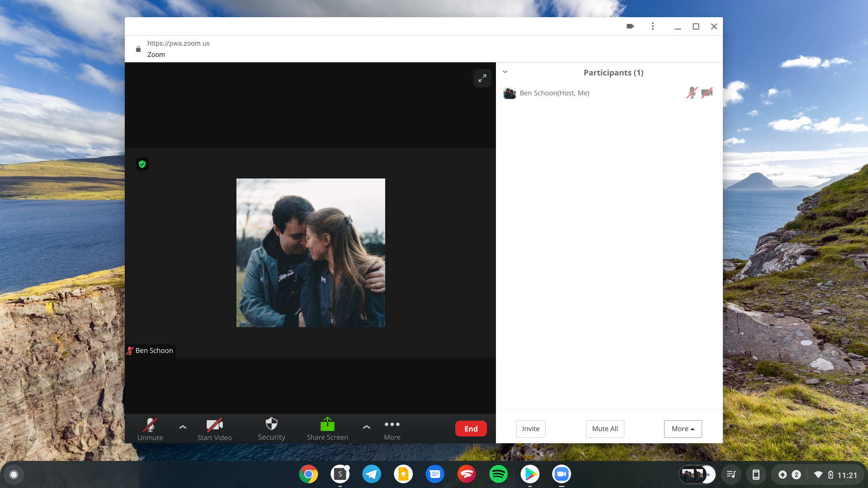Open the three-dot window menu in title bar
Viewport: 868px width, 488px height.
pos(652,26)
